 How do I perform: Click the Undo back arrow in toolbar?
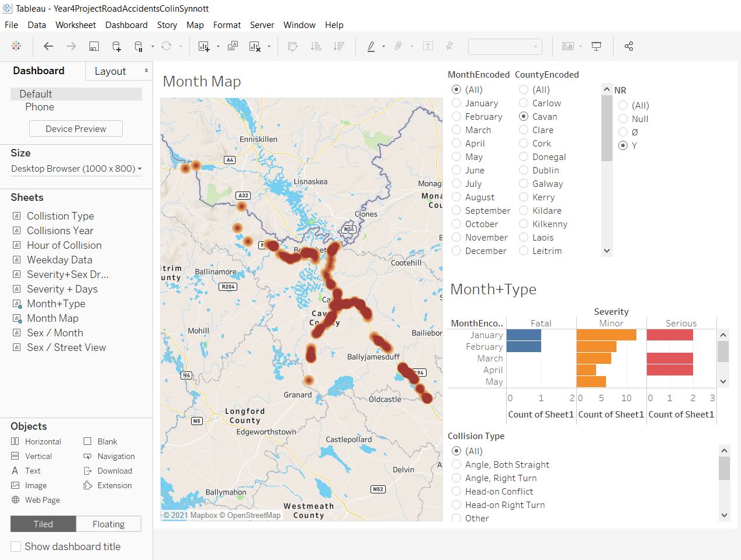tap(49, 46)
